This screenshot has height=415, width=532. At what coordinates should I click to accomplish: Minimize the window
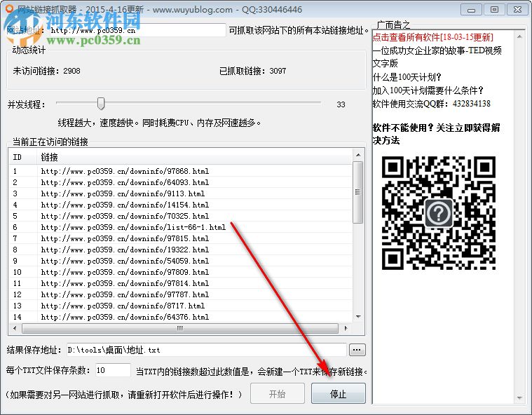[471, 10]
